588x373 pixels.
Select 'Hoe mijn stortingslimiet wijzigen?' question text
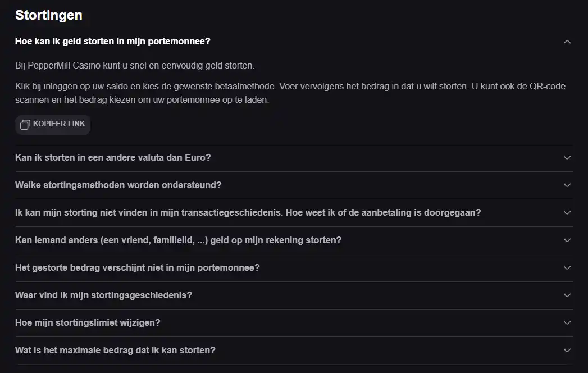(x=88, y=322)
